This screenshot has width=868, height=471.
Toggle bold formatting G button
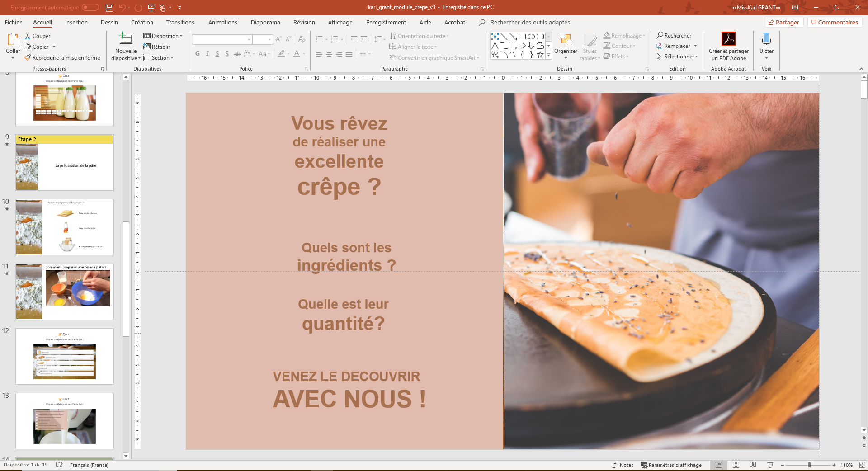click(198, 54)
